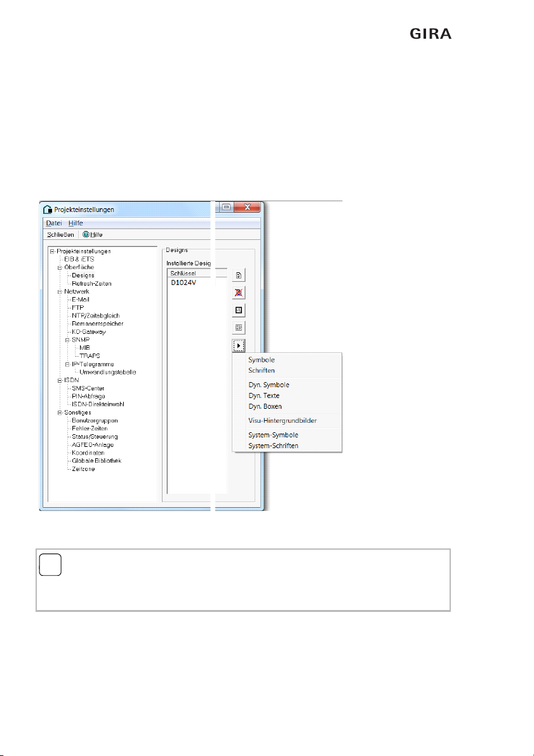
Task: Click the arrow button that opens the design submenu
Action: 239,347
